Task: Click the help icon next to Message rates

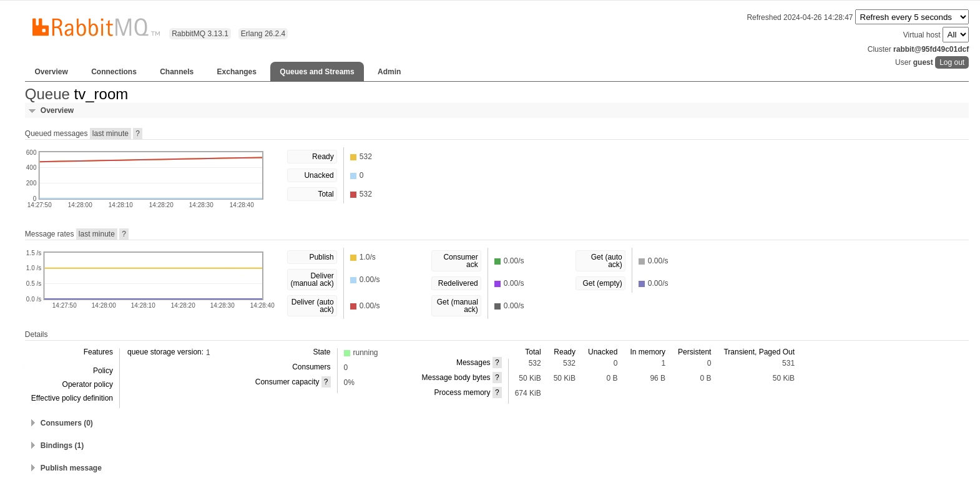Action: 124,234
